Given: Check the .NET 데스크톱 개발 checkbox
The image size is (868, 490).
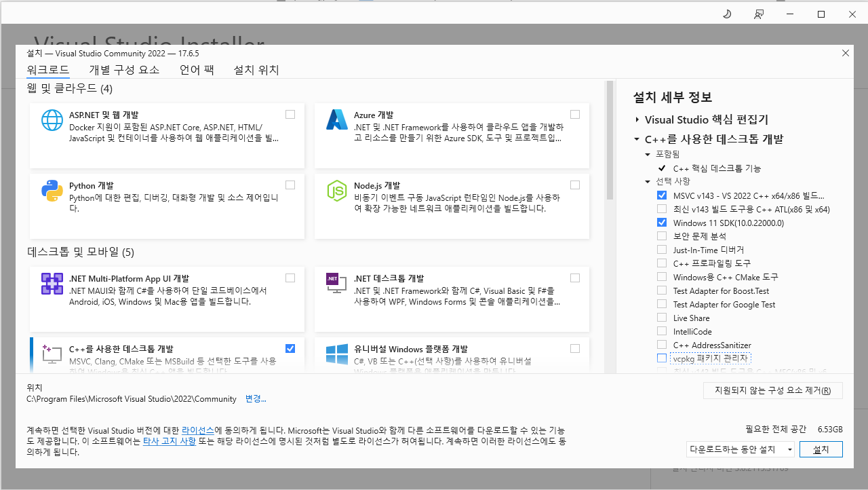Looking at the screenshot, I should [575, 278].
